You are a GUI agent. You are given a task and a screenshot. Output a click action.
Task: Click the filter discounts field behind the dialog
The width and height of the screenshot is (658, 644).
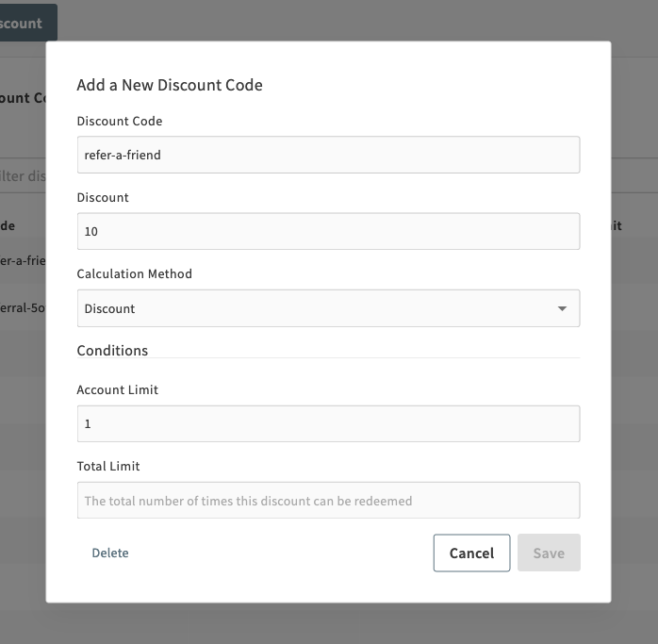tap(23, 176)
